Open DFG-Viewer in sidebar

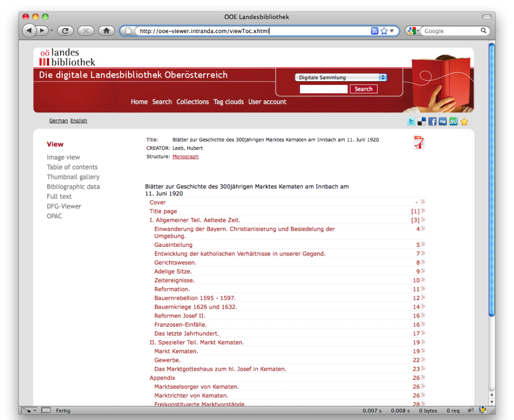(x=64, y=206)
